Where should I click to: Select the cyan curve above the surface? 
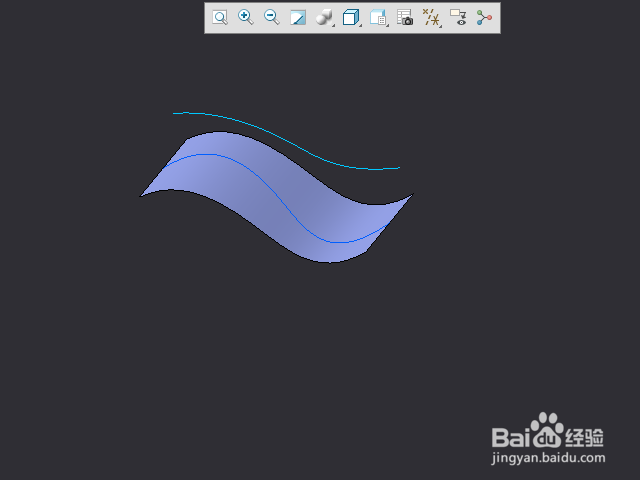point(292,143)
